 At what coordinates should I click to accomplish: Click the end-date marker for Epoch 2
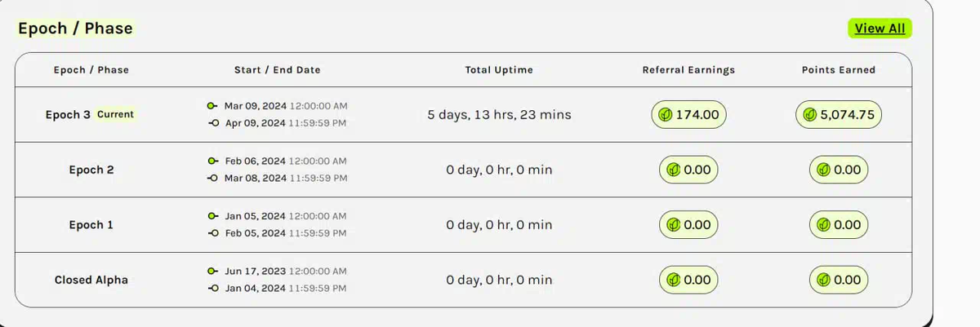(213, 178)
